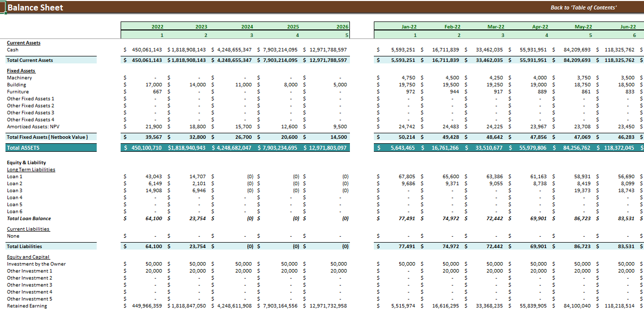
Task: Select the Cash row label
Action: [13, 50]
